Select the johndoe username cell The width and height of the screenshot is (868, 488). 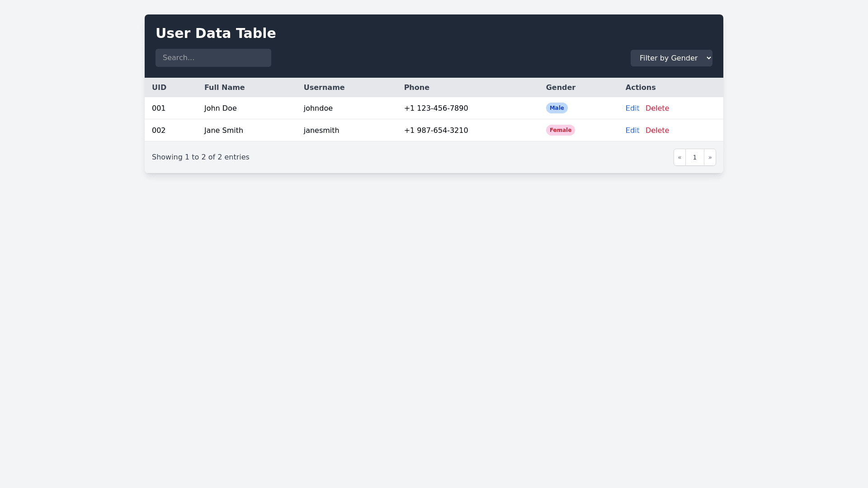click(318, 108)
